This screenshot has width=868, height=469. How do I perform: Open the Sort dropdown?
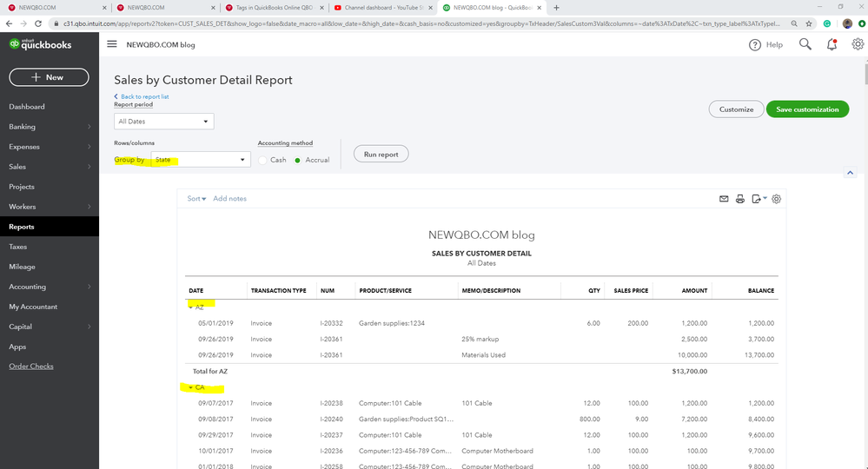[196, 199]
